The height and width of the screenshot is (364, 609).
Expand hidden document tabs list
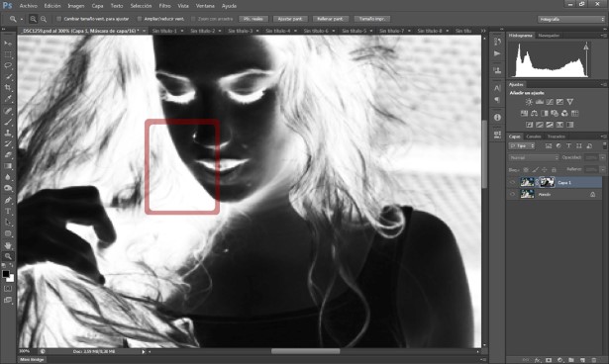(x=483, y=31)
